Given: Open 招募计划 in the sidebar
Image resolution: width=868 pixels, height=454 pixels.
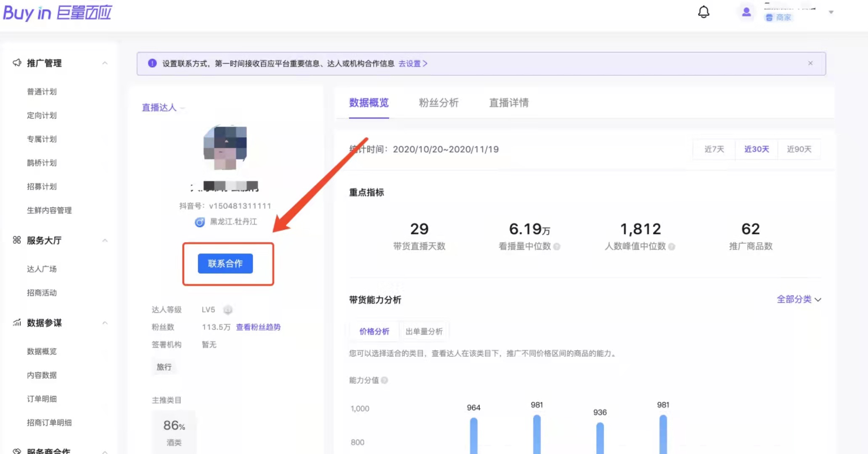Looking at the screenshot, I should [x=42, y=186].
